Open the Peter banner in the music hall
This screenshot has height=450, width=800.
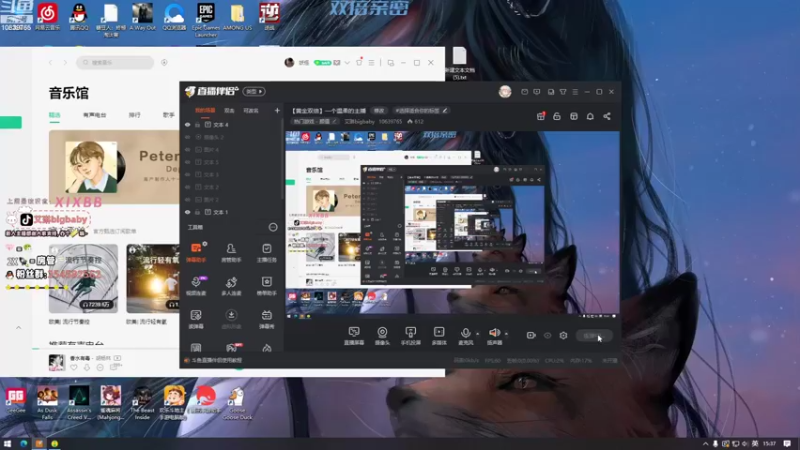(114, 167)
